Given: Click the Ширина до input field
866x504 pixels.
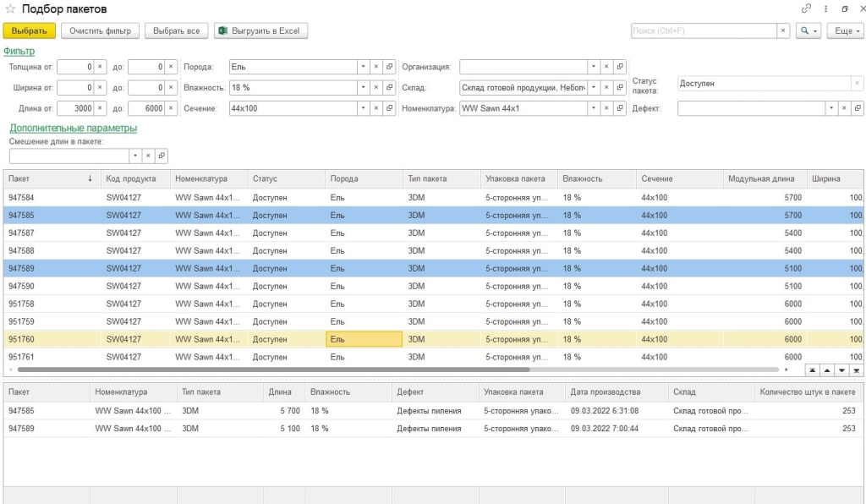Looking at the screenshot, I should click(146, 88).
